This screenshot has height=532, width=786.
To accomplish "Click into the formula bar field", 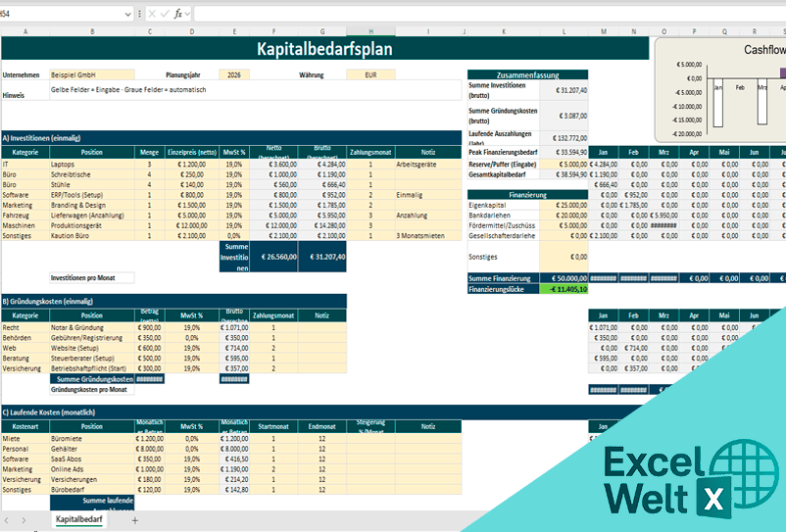I will (489, 14).
